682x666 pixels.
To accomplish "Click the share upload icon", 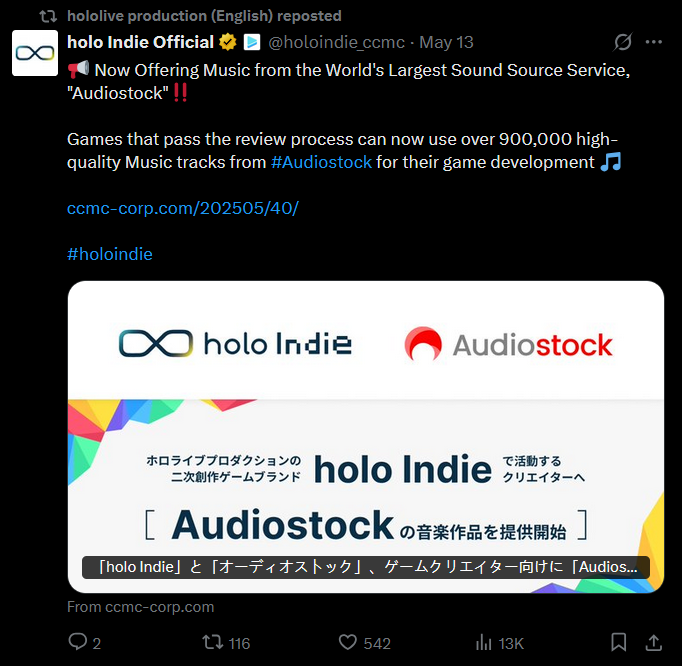I will pyautogui.click(x=654, y=642).
